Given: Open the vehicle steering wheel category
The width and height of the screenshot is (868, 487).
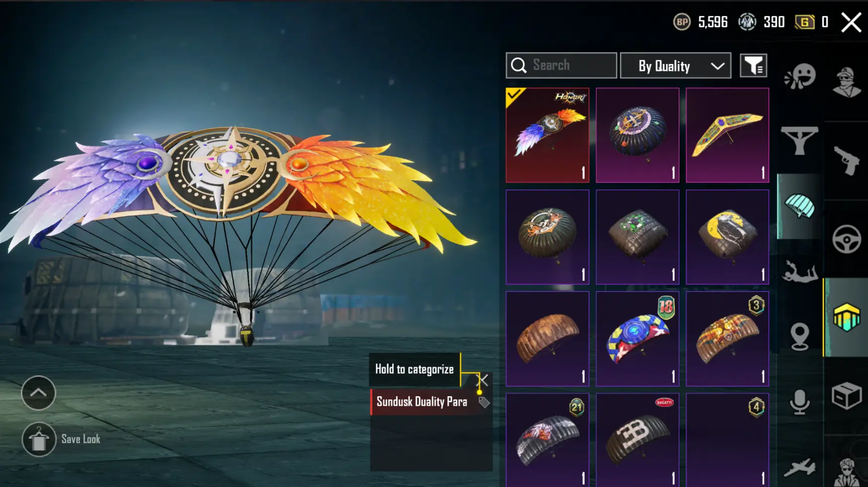Looking at the screenshot, I should click(847, 239).
